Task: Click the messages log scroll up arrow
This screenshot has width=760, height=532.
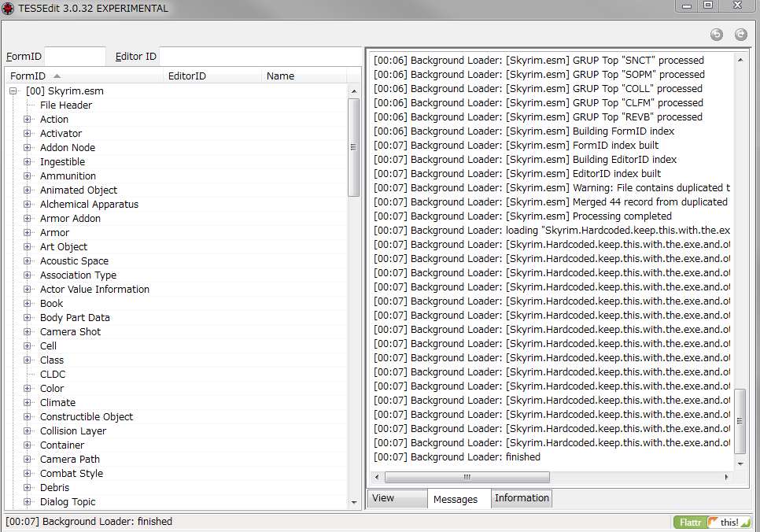Action: [740, 60]
